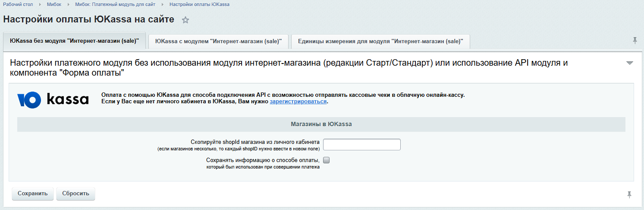
Task: Go to Рабочий стол breadcrumb
Action: pyautogui.click(x=18, y=4)
